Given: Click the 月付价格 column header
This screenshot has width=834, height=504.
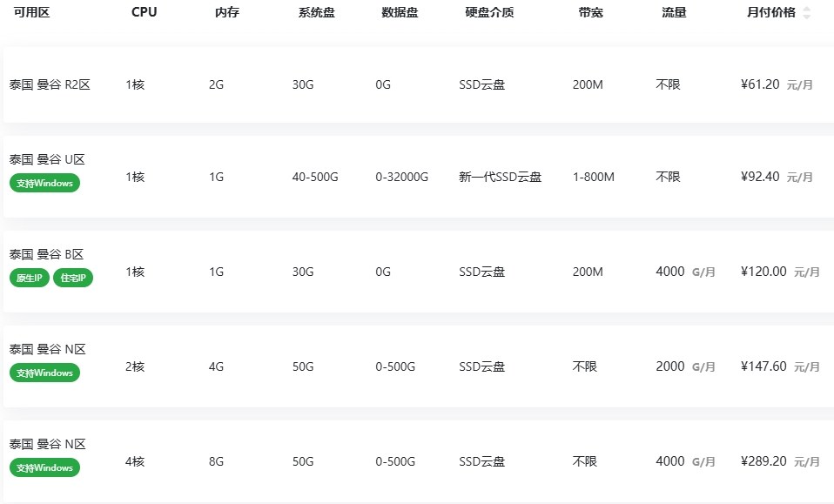Looking at the screenshot, I should 770,12.
